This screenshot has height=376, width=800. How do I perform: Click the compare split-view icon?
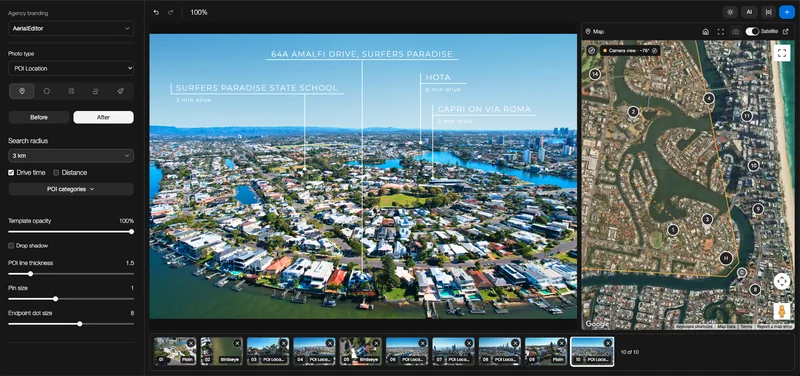pyautogui.click(x=768, y=12)
